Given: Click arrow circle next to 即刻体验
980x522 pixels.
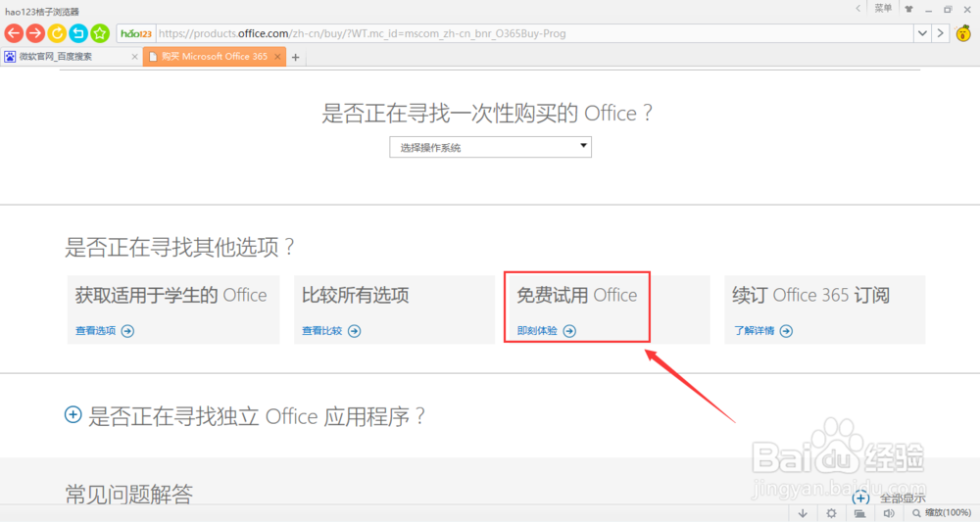Looking at the screenshot, I should [569, 331].
